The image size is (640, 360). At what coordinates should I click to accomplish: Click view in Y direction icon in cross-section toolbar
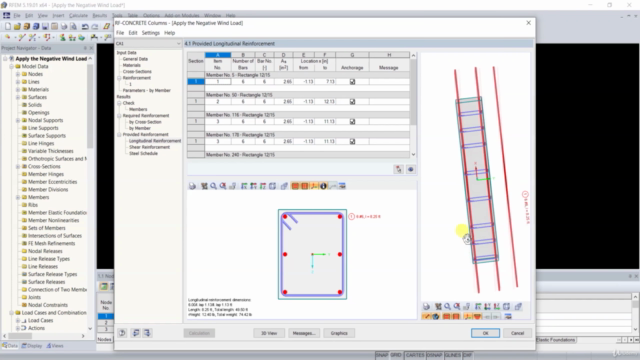pos(253,186)
